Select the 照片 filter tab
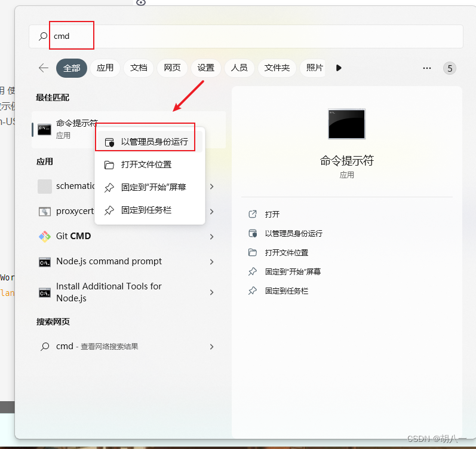This screenshot has width=476, height=449. 313,68
